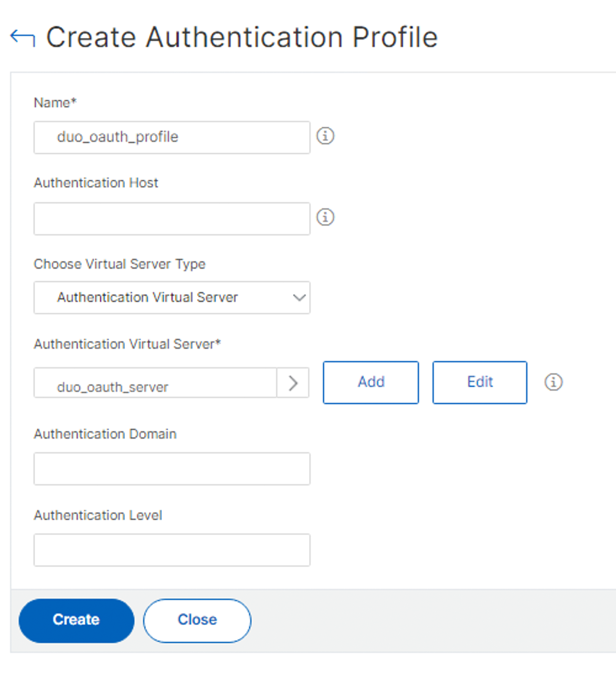Click the Edit button

pyautogui.click(x=480, y=383)
